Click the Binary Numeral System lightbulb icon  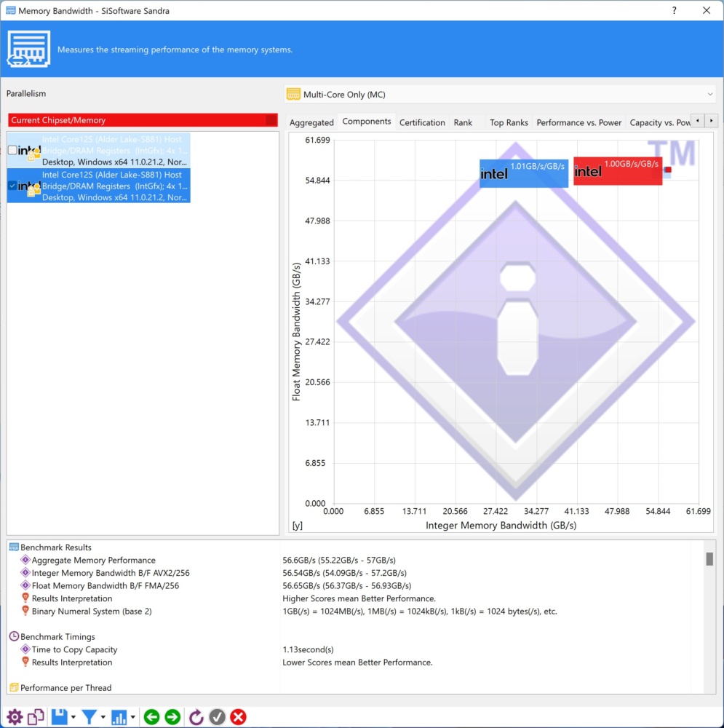25,611
